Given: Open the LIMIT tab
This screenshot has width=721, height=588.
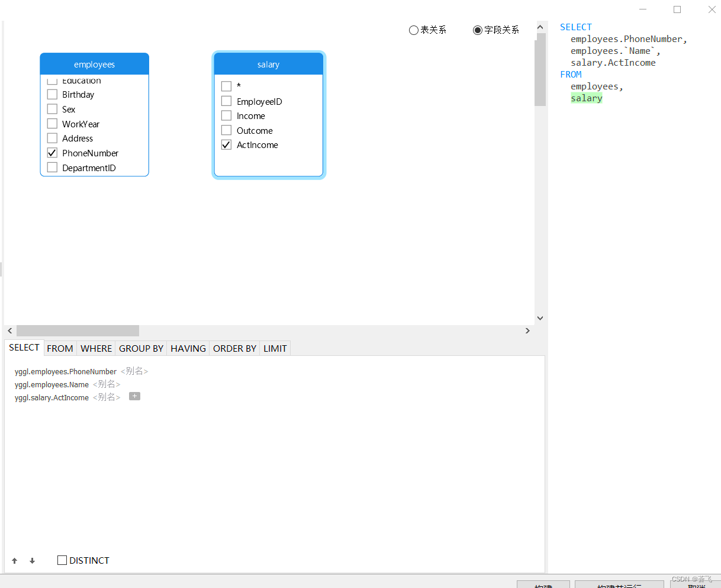Looking at the screenshot, I should click(275, 348).
